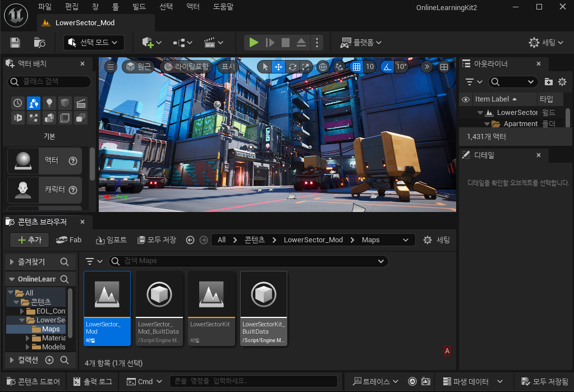Click the green Play button in toolbar

coord(254,43)
